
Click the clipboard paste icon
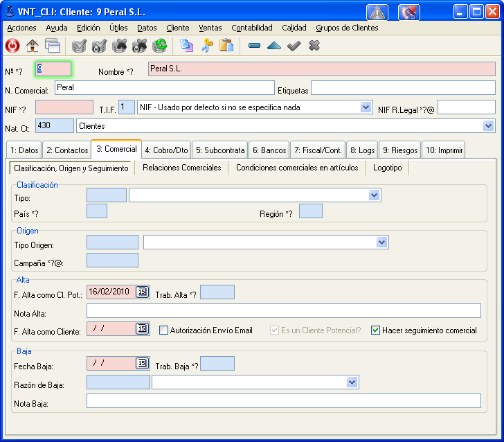click(226, 46)
